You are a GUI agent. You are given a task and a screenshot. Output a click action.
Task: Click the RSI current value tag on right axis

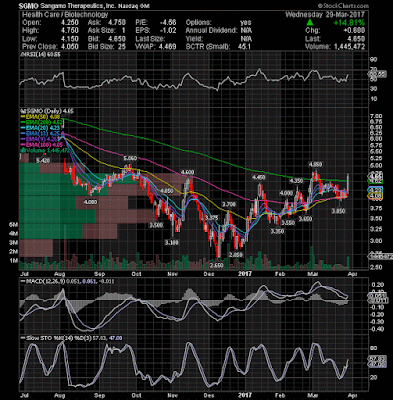point(377,74)
